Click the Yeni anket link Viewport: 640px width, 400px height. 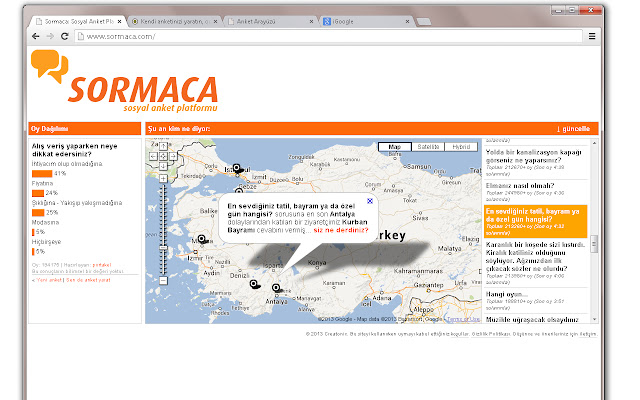pyautogui.click(x=49, y=280)
